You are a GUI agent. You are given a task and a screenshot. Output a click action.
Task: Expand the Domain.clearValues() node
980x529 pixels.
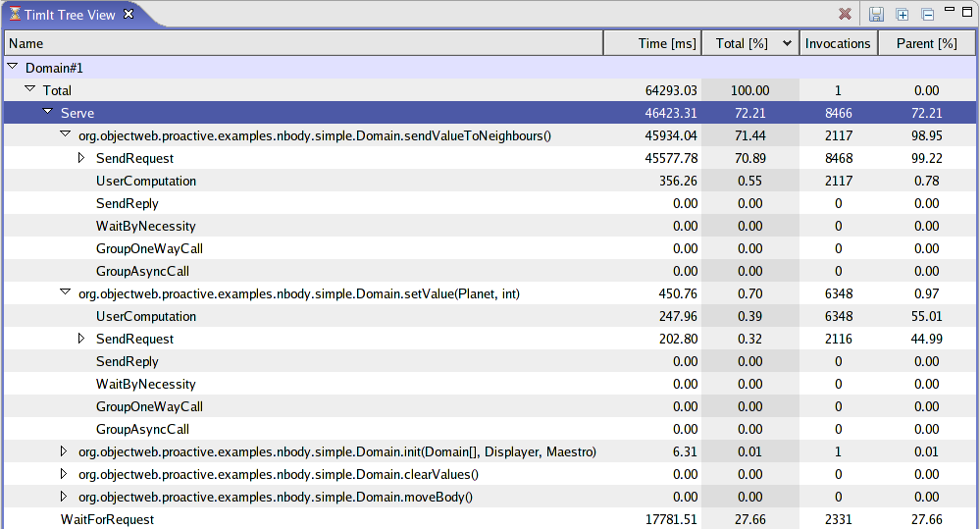click(63, 473)
